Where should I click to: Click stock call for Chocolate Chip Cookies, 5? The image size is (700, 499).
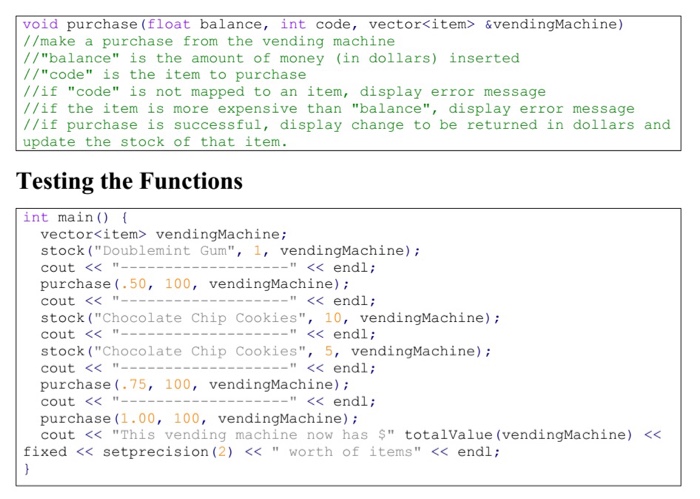(266, 351)
